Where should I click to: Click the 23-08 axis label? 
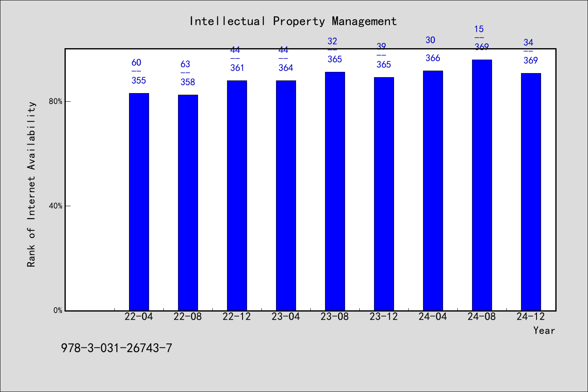click(x=335, y=316)
